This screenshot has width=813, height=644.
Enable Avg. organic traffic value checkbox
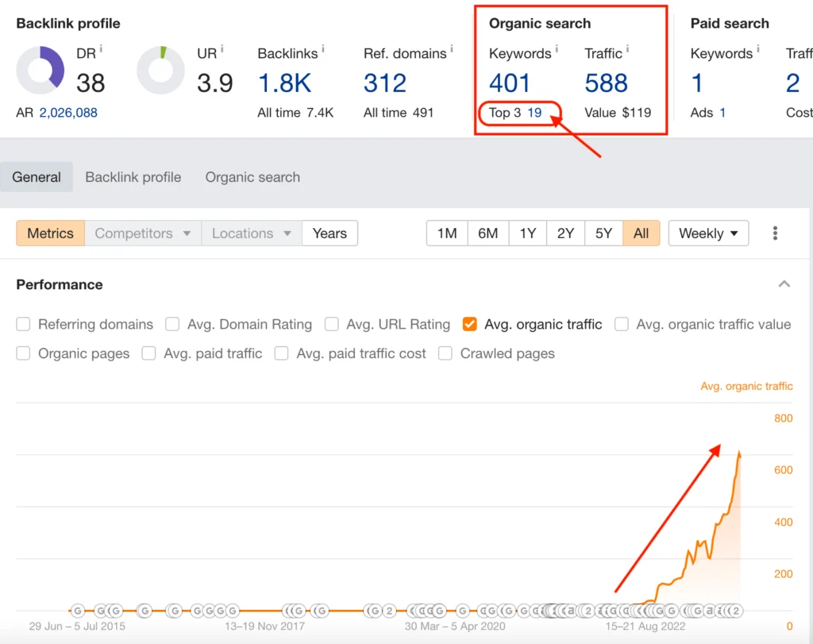pos(621,325)
